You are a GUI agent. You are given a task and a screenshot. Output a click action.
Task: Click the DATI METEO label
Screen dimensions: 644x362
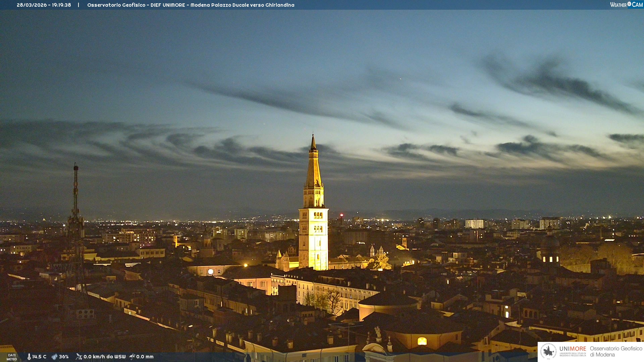click(12, 357)
